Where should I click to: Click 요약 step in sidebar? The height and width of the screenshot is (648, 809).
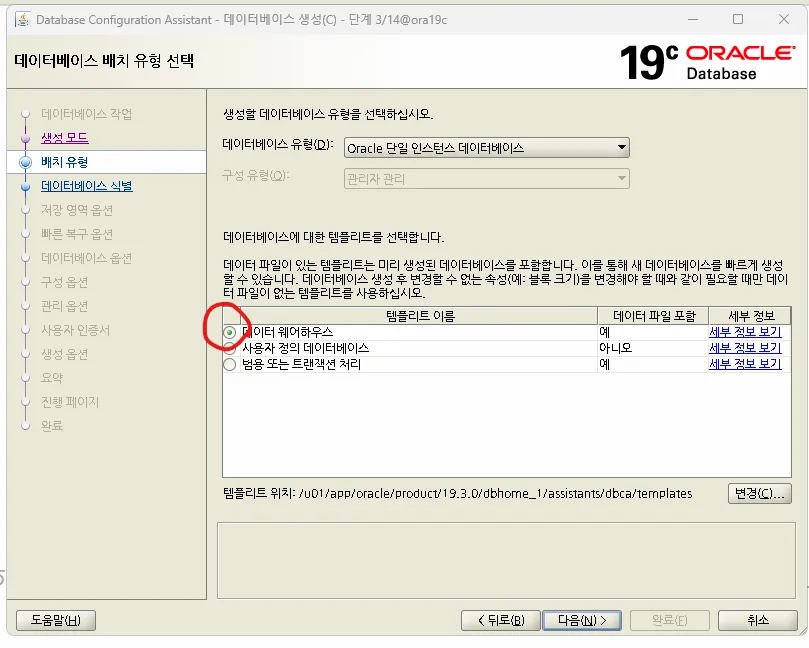coord(52,378)
